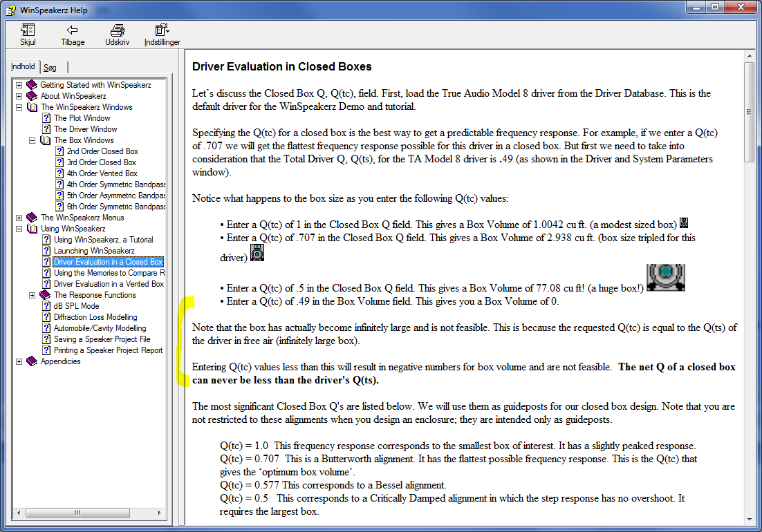Click the small speaker box image
Image resolution: width=762 pixels, height=532 pixels.
tap(684, 222)
